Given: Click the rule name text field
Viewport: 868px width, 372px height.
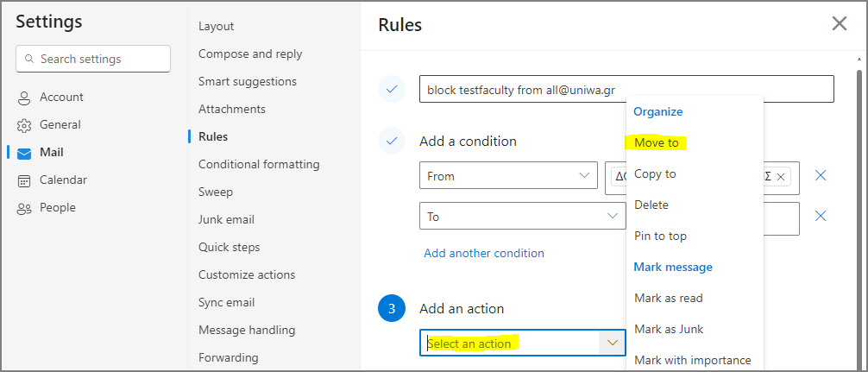Looking at the screenshot, I should 626,89.
